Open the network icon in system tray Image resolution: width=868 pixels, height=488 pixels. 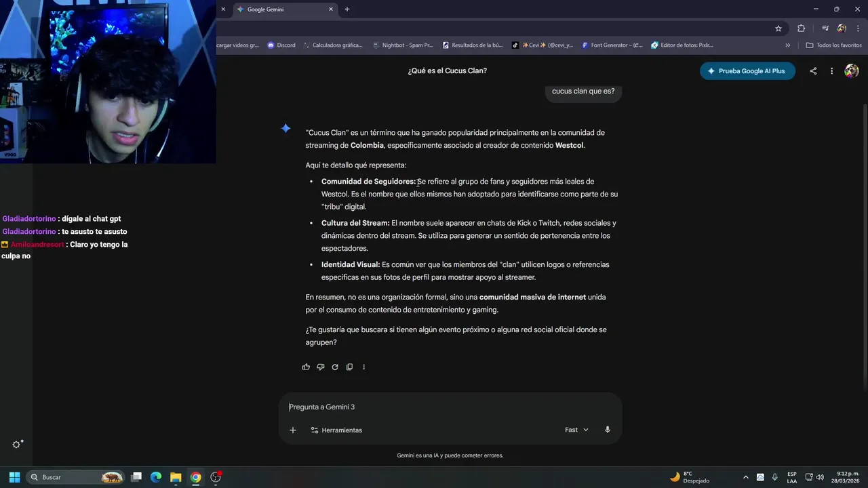click(x=809, y=477)
